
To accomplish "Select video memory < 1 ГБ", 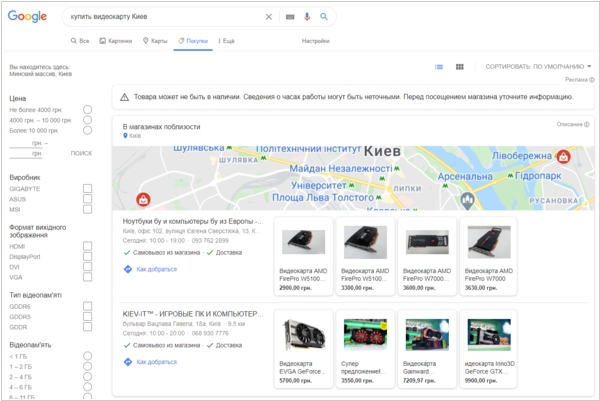I will [88, 356].
